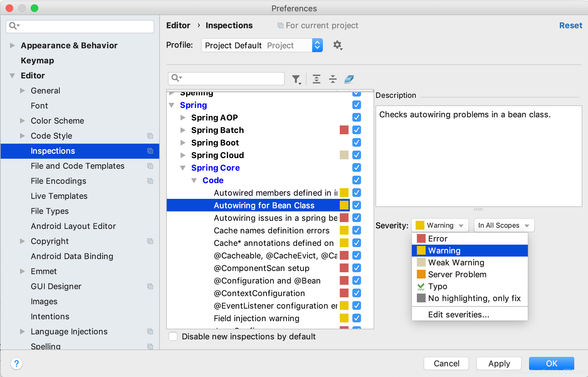Click the Expand All icon in inspections toolbar
The width and height of the screenshot is (588, 377).
(x=317, y=79)
